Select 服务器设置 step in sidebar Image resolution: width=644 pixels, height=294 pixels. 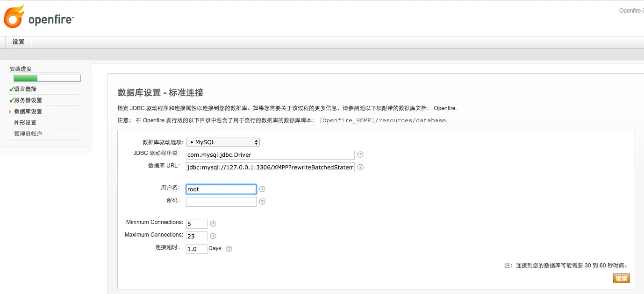click(x=28, y=100)
